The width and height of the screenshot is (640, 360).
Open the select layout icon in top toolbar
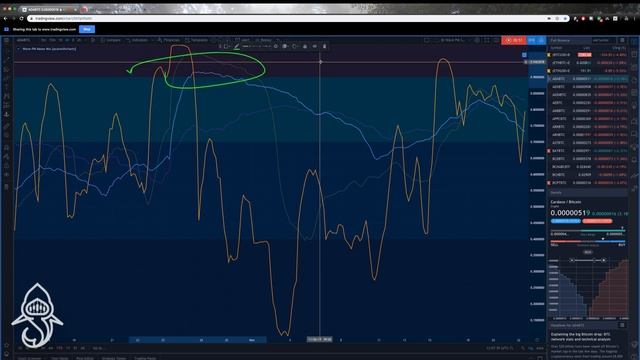427,40
